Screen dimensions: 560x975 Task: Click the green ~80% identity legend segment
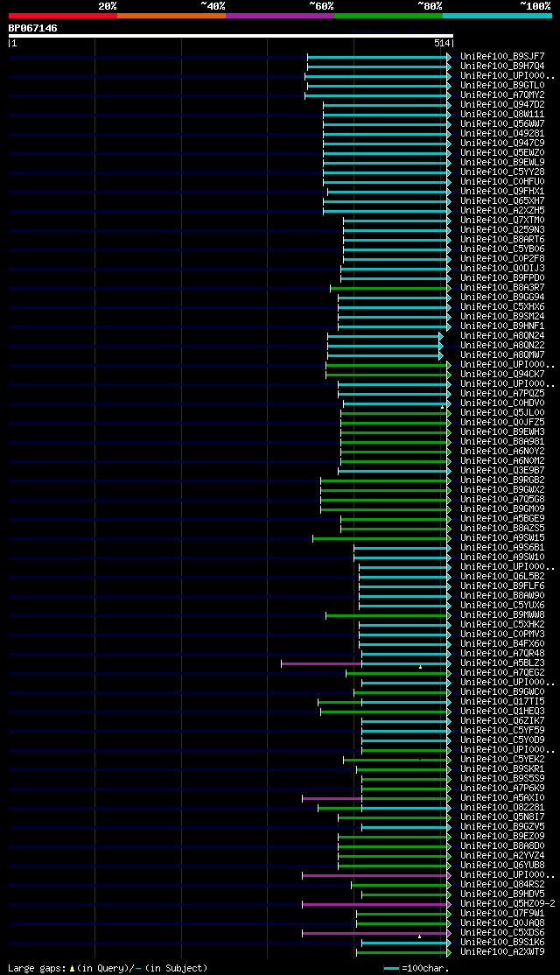(388, 16)
